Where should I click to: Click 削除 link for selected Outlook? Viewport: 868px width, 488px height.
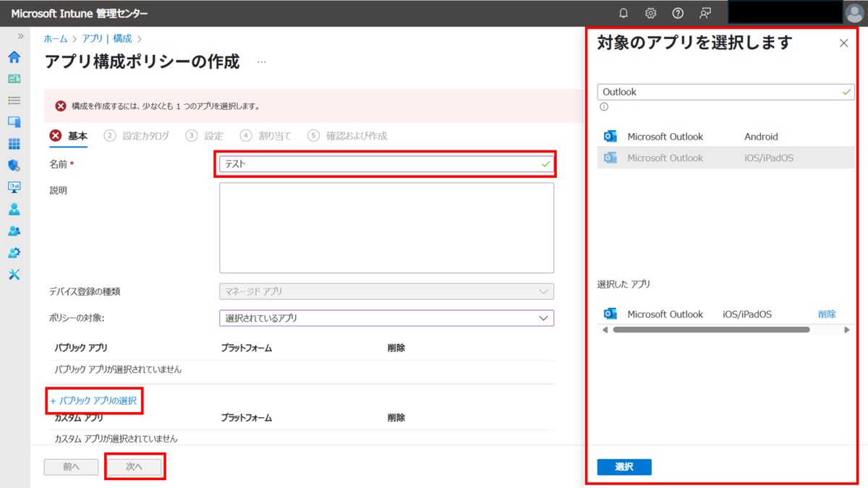click(827, 314)
